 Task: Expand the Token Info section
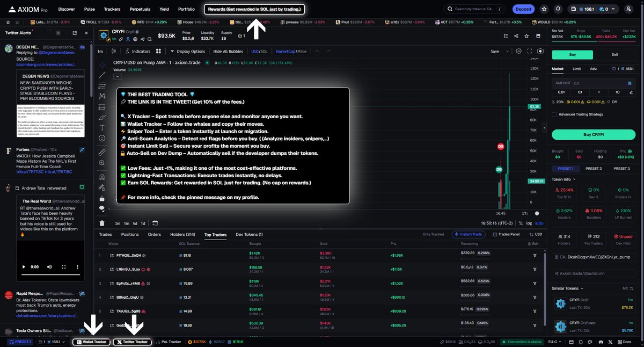563,179
